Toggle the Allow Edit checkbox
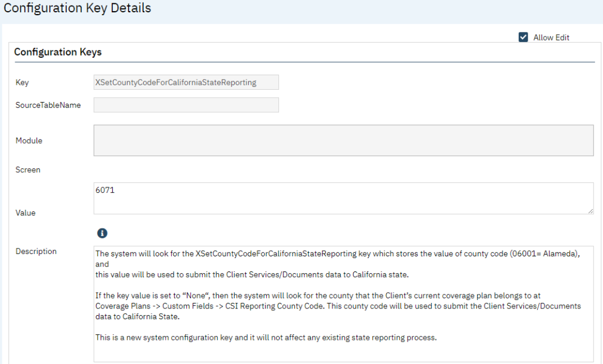Screen dimensions: 603x364 [523, 37]
